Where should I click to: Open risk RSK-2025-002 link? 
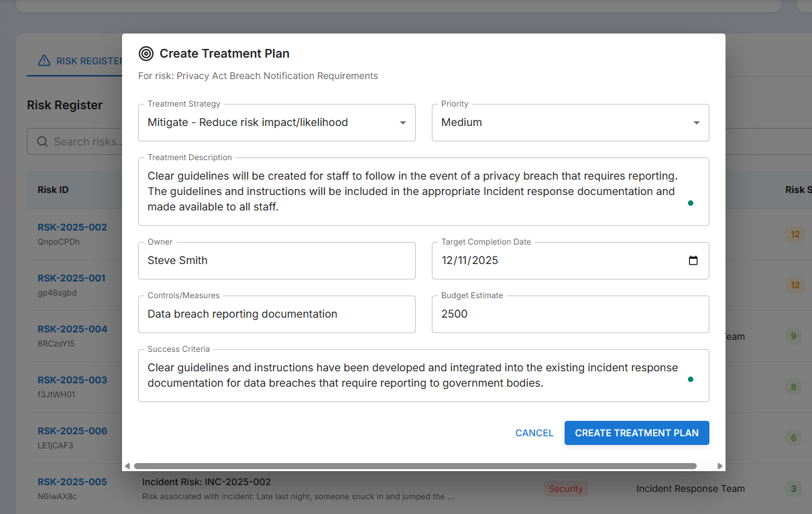(72, 227)
